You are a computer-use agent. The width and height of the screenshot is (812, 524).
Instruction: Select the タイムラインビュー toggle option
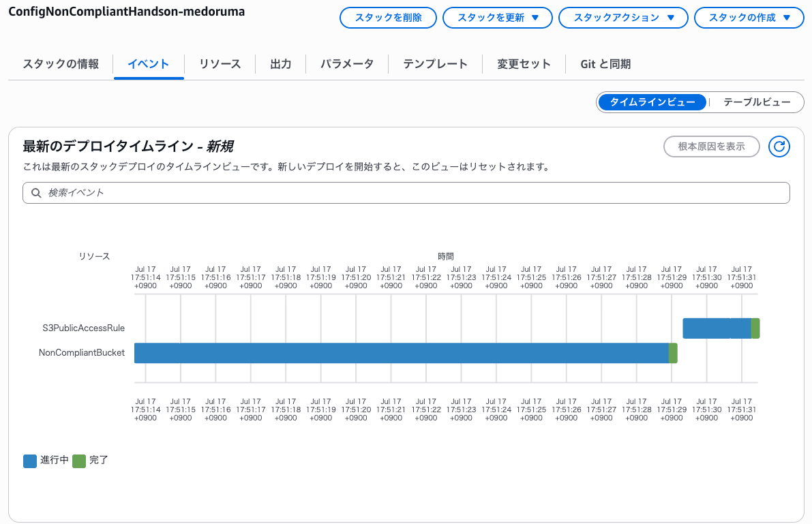coord(652,102)
